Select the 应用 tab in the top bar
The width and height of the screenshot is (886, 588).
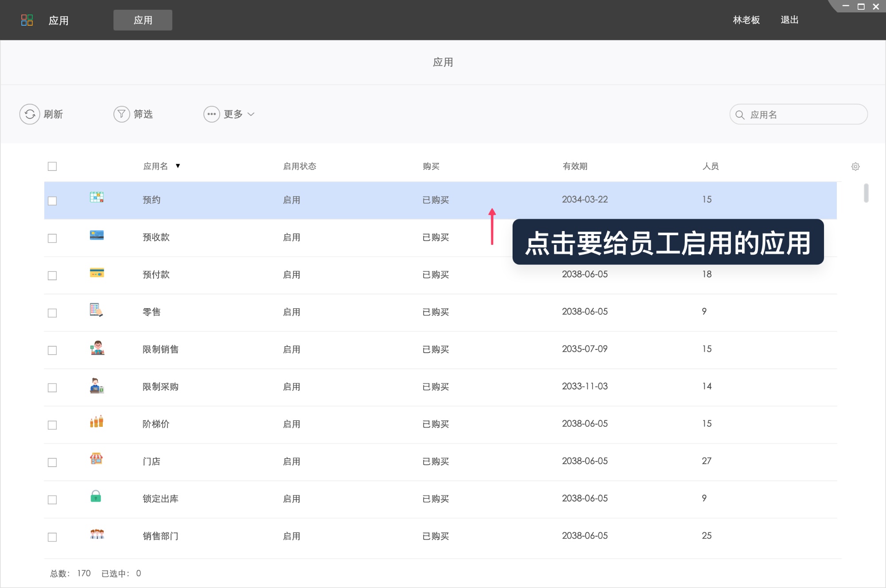point(143,20)
